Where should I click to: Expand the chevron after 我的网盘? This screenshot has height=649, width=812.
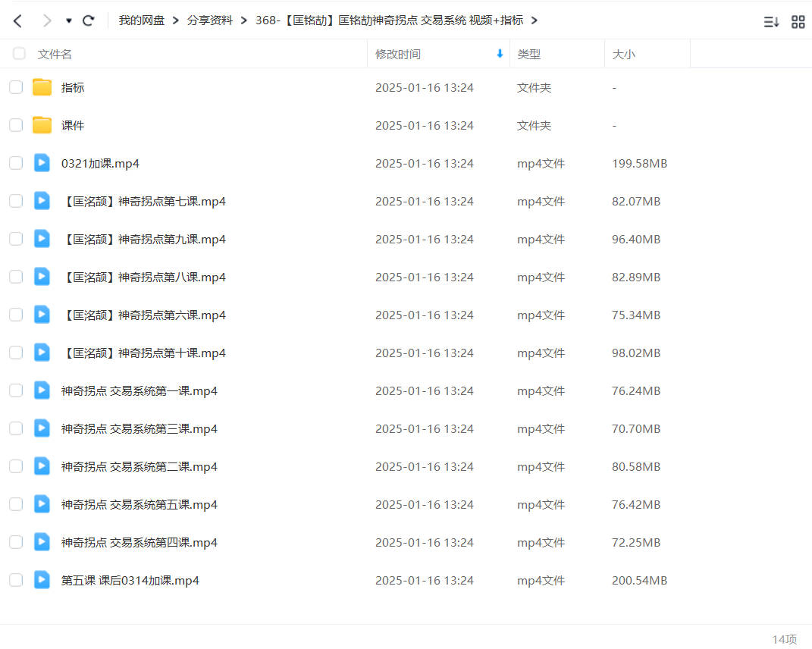coord(176,20)
